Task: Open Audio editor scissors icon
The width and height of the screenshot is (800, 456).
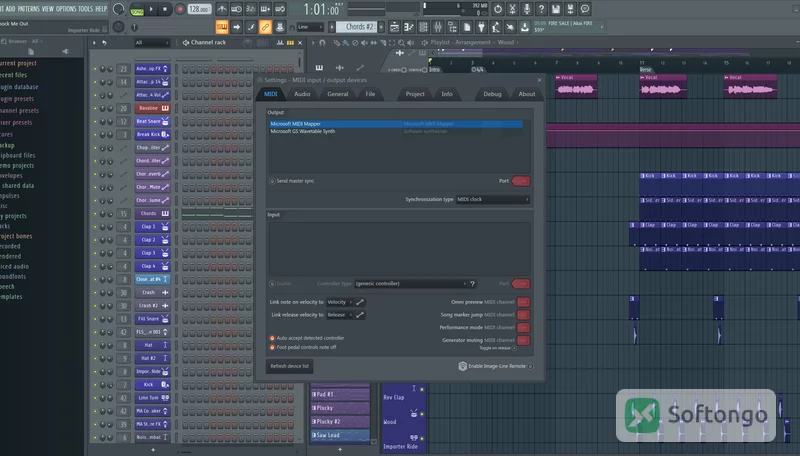Action: point(512,9)
